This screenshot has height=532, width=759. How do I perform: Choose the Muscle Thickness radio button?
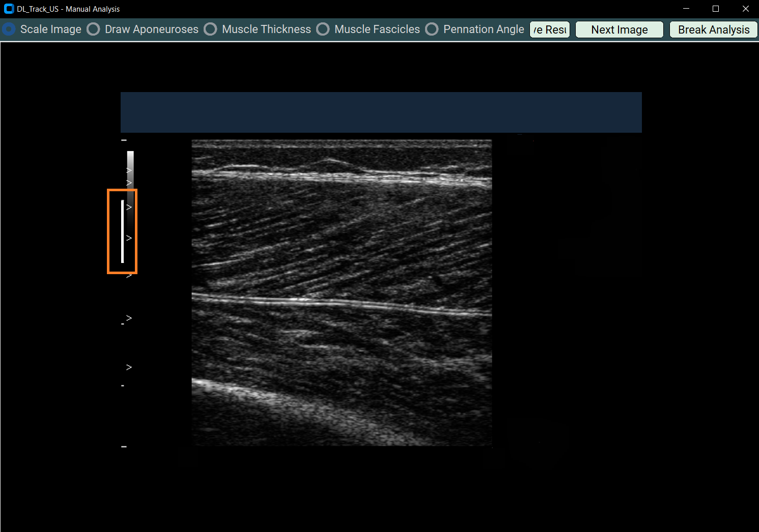click(211, 29)
